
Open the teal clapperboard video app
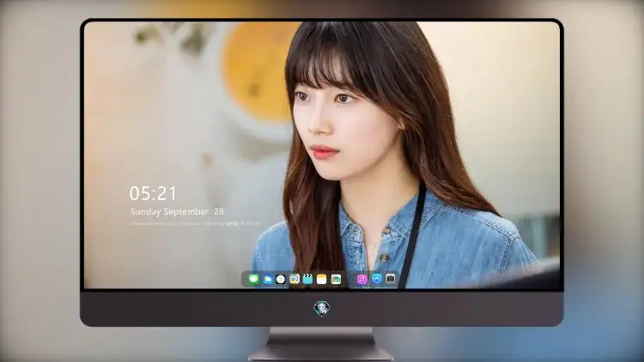[307, 280]
